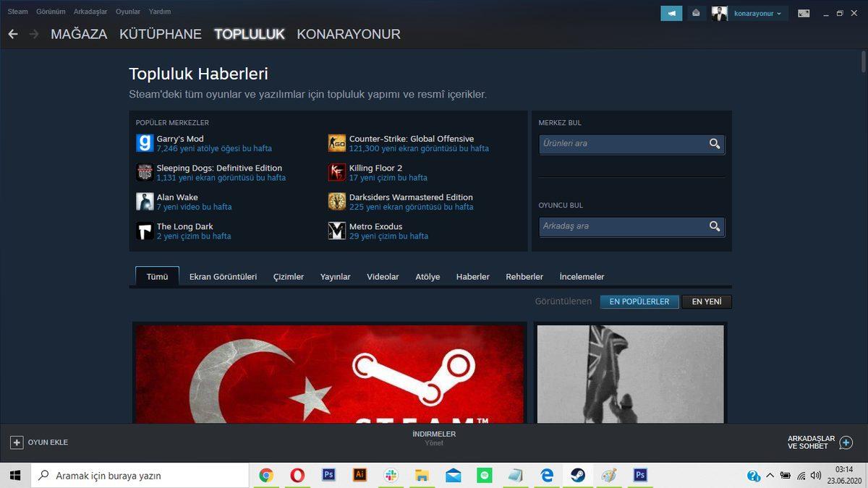Switch content sorting to EN YENİ
868x488 pixels.
pyautogui.click(x=706, y=301)
